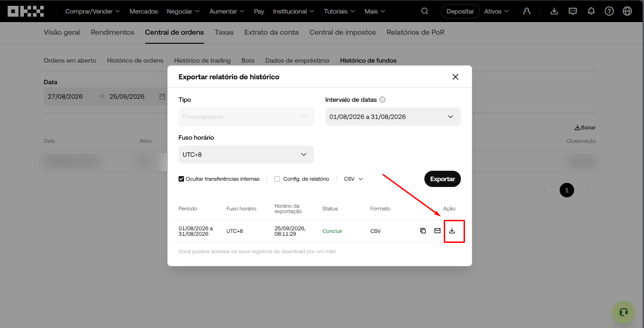This screenshot has width=644, height=328.
Task: Click the Depositar button
Action: coord(460,11)
